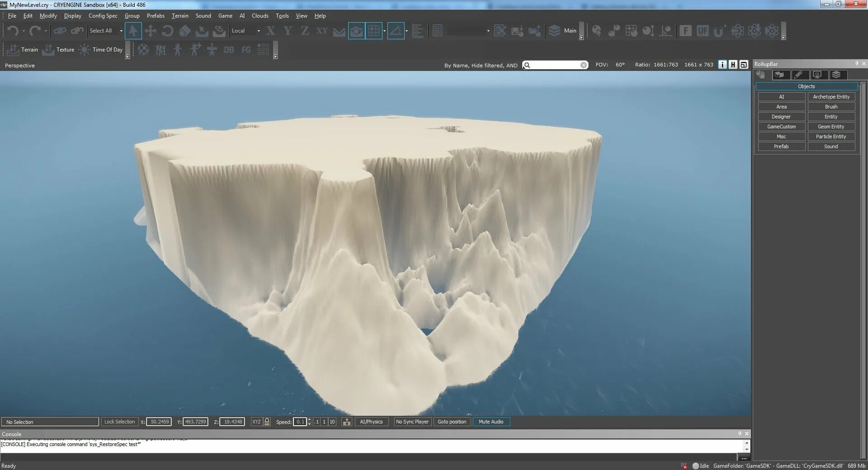Open the Modify menu
The width and height of the screenshot is (868, 470).
pyautogui.click(x=48, y=16)
